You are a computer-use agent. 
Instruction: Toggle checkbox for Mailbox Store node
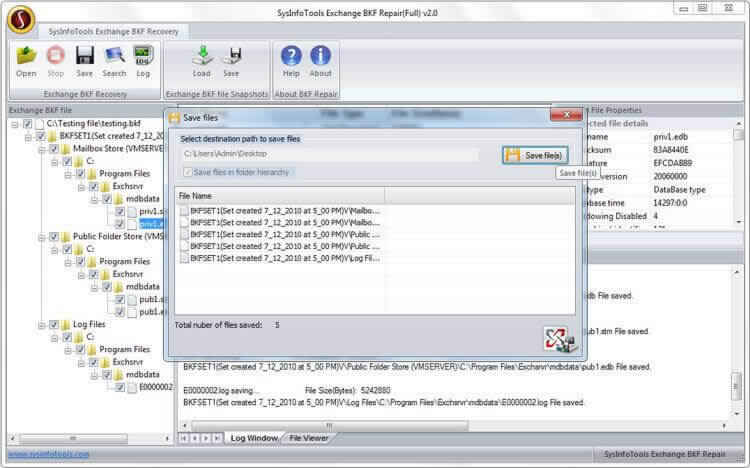(x=54, y=149)
